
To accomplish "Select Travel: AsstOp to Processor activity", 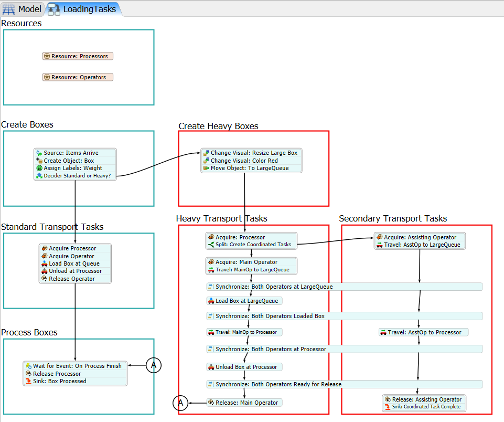I will 424,332.
